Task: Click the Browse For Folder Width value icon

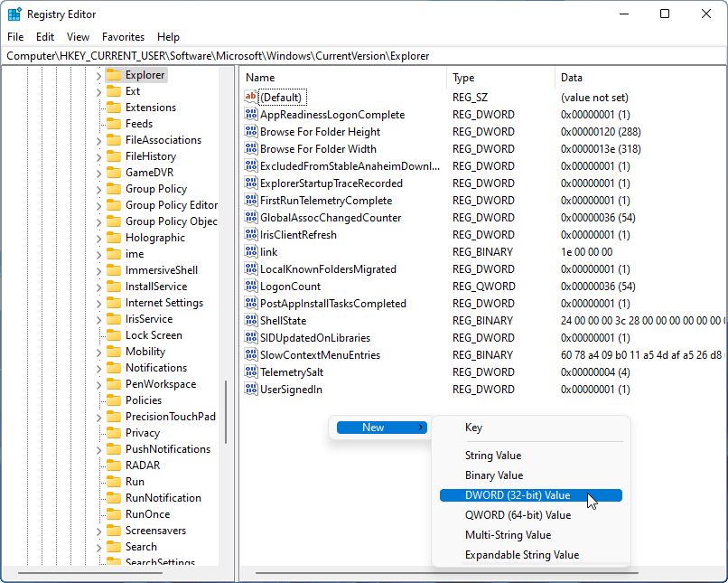Action: pyautogui.click(x=251, y=148)
